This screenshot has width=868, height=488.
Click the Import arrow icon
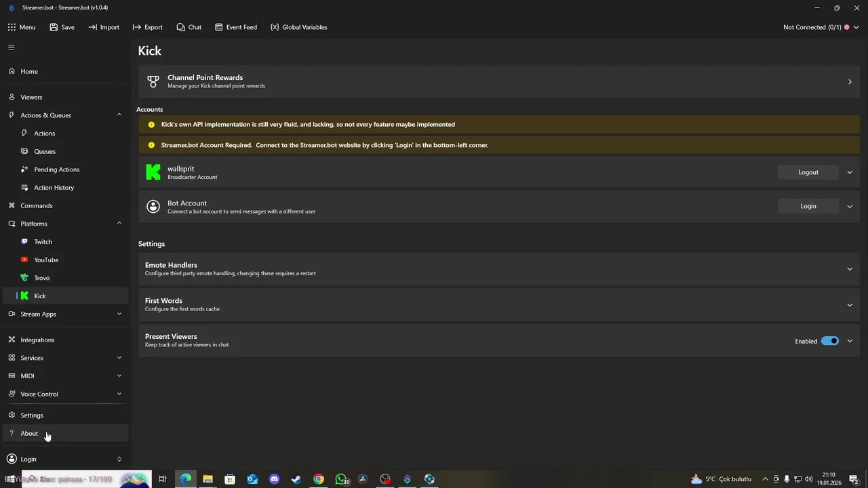[93, 27]
